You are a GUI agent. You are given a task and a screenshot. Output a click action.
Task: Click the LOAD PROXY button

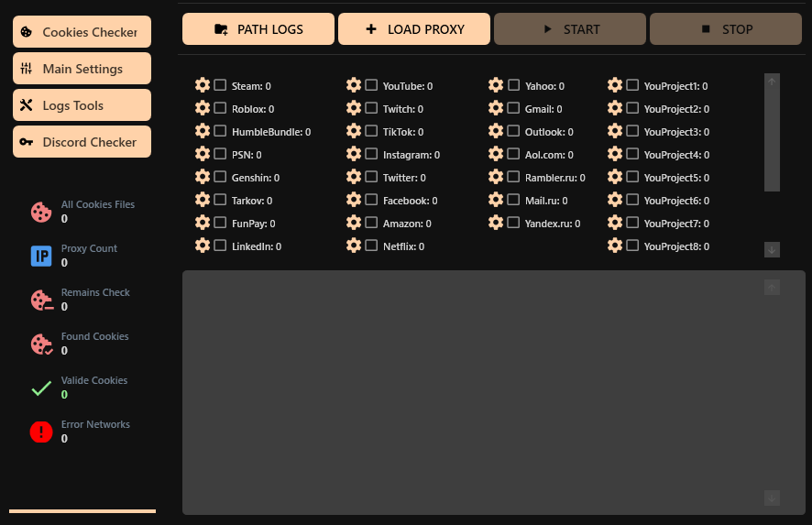(x=414, y=29)
